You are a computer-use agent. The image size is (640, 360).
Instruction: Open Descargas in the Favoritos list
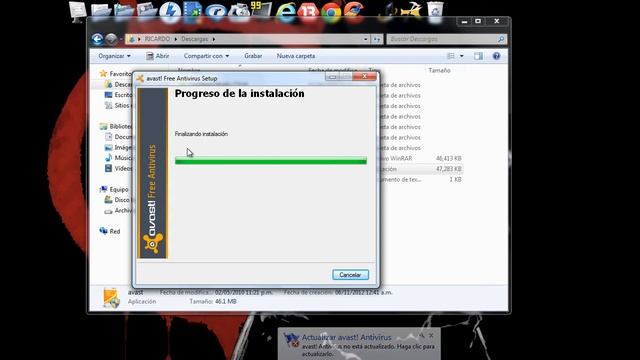[118, 84]
